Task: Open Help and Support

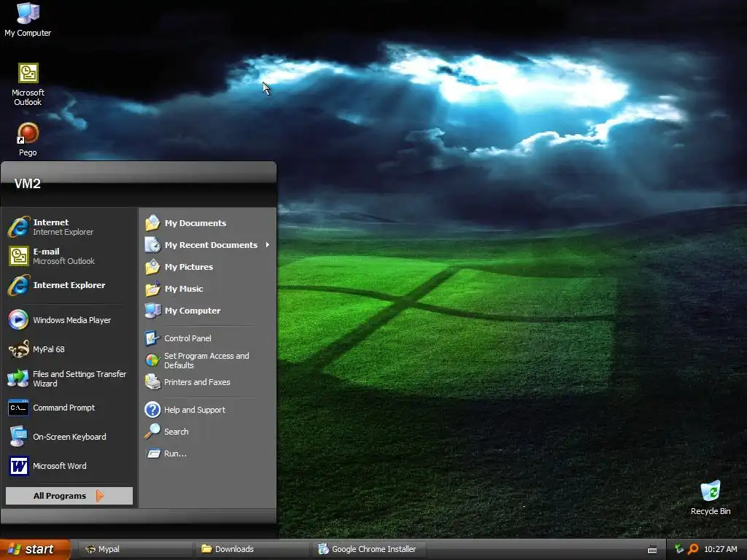Action: point(208,410)
